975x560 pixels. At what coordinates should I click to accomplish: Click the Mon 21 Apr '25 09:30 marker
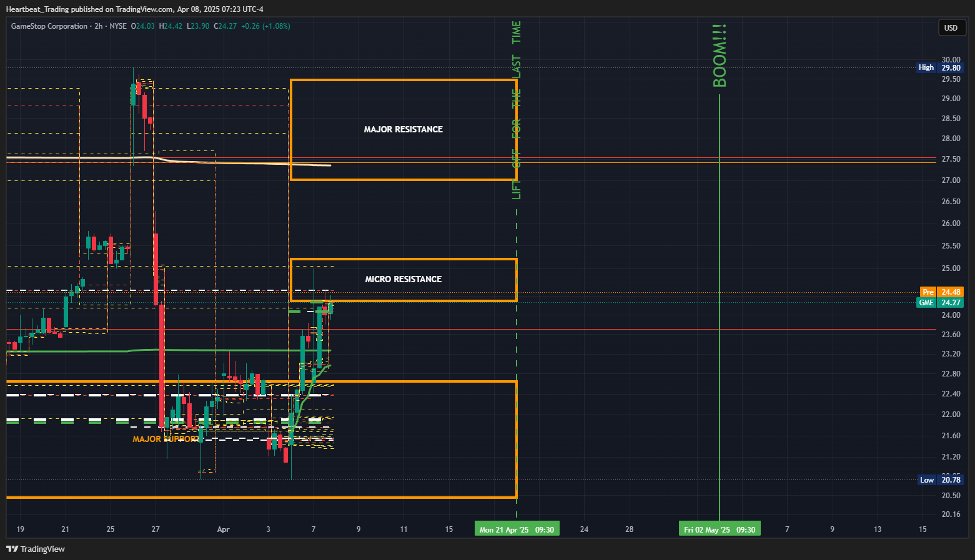(517, 529)
